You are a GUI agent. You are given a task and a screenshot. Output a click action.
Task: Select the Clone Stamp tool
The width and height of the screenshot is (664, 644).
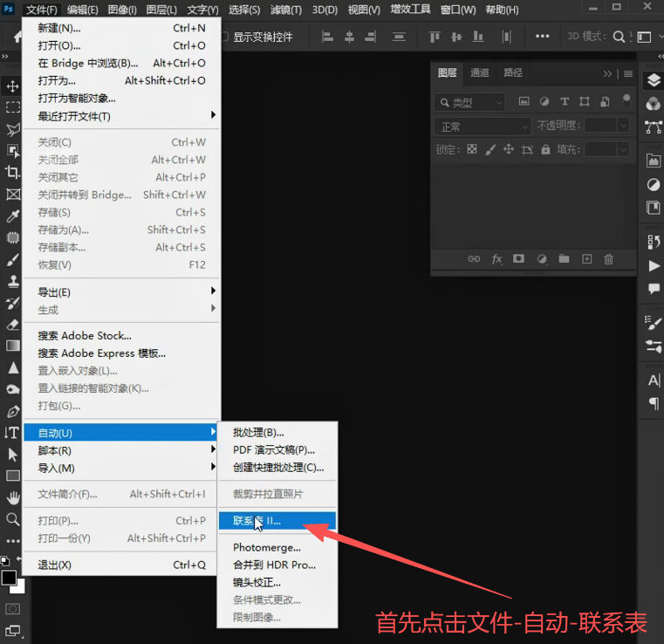point(13,281)
